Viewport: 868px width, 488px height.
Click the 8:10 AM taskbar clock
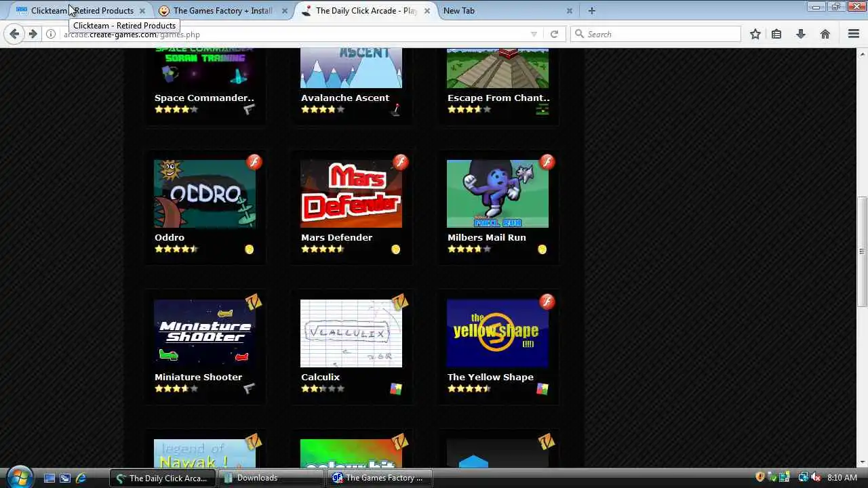pos(842,478)
